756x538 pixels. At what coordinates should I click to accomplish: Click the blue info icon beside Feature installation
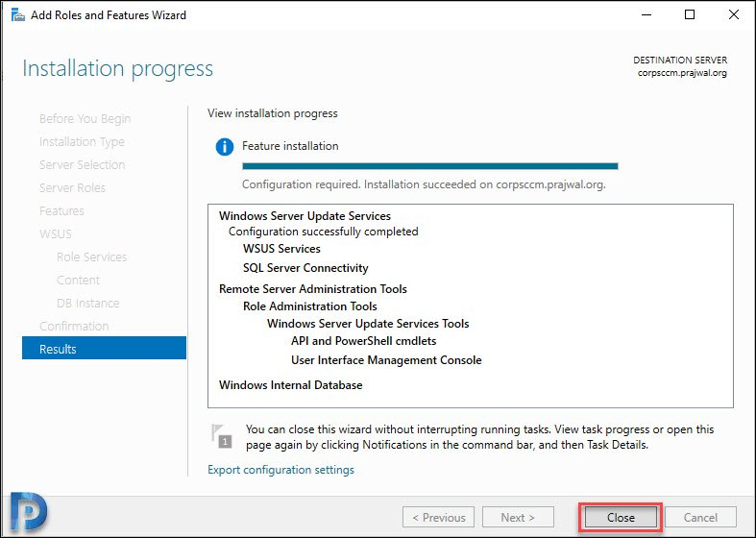225,147
